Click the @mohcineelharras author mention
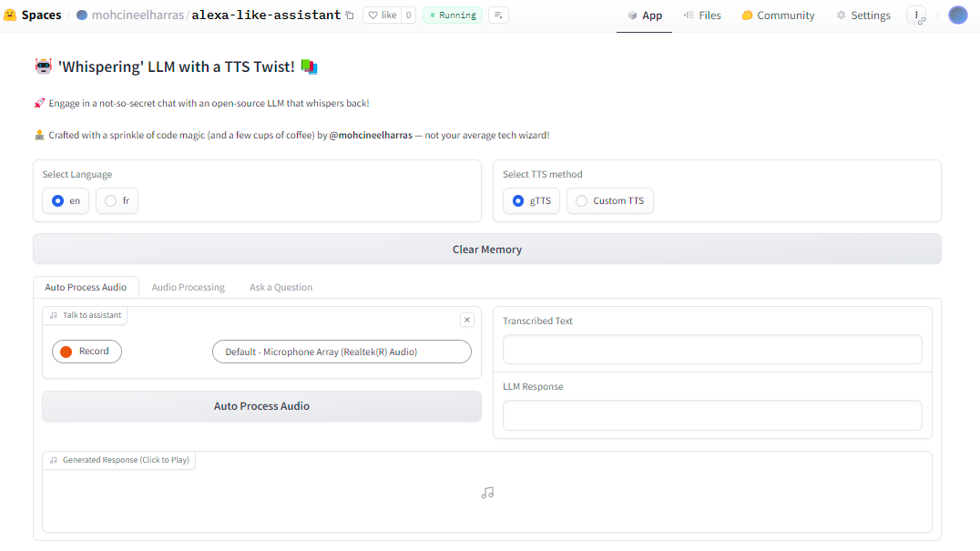 (x=371, y=135)
